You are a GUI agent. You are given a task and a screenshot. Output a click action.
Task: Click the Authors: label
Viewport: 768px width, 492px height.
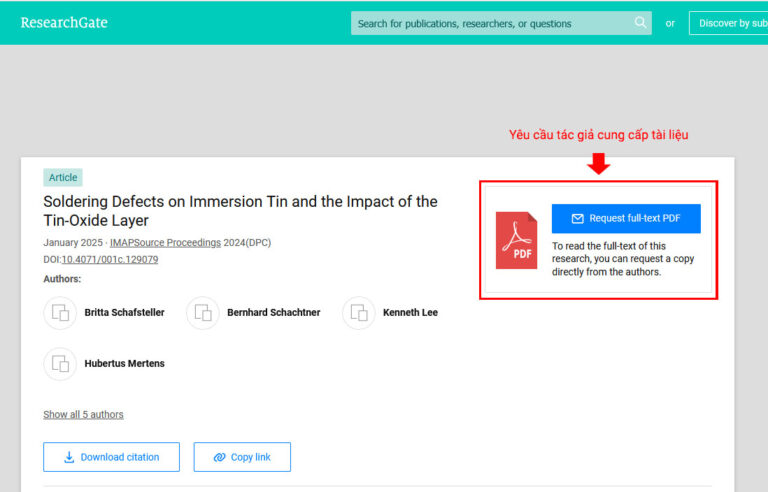point(62,279)
